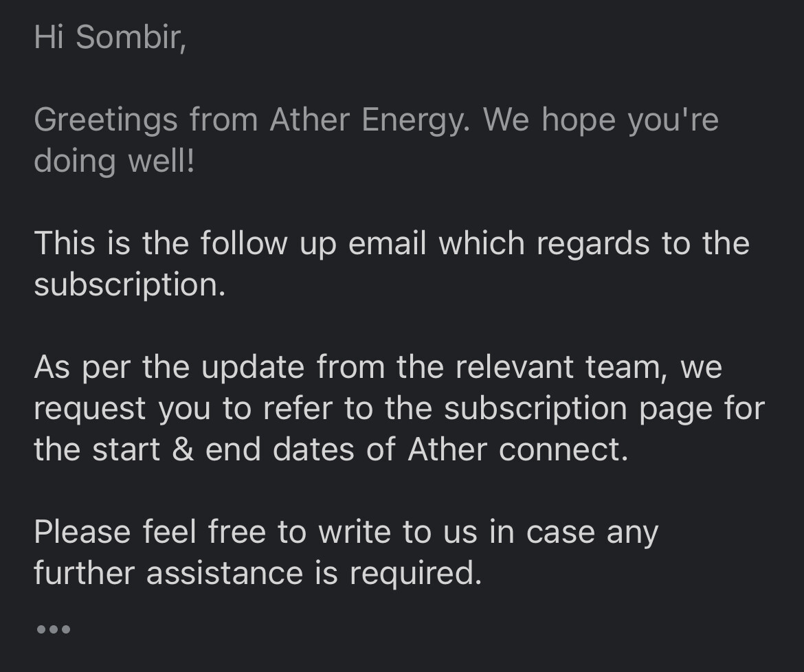
Task: Click the words "Ather Energy" in greeting
Action: (369, 121)
